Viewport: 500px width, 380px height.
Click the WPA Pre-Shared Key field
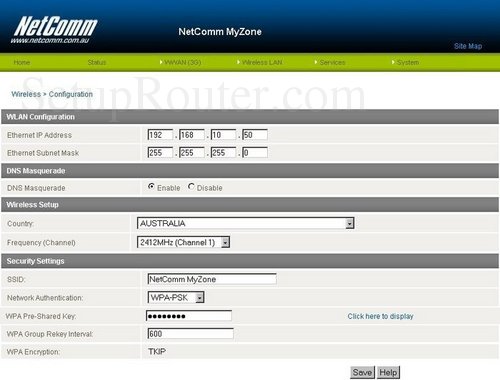click(189, 316)
